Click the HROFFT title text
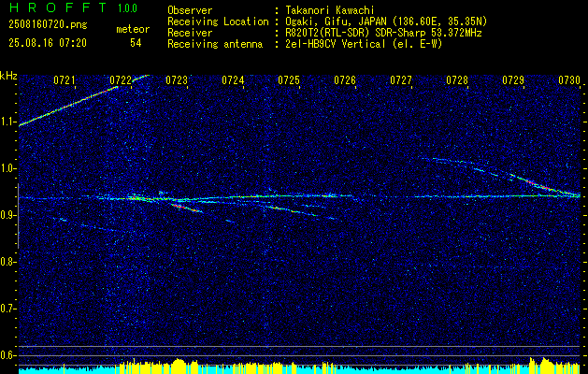The height and width of the screenshot is (374, 588). 58,7
